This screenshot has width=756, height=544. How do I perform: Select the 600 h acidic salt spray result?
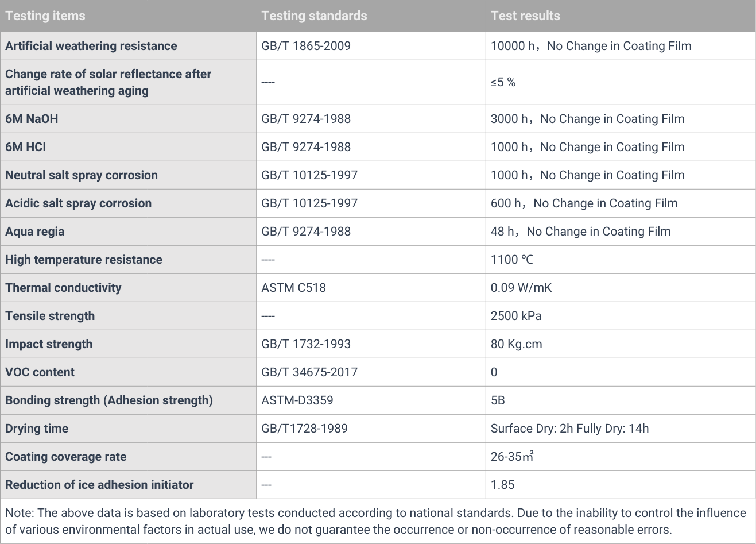coord(584,203)
